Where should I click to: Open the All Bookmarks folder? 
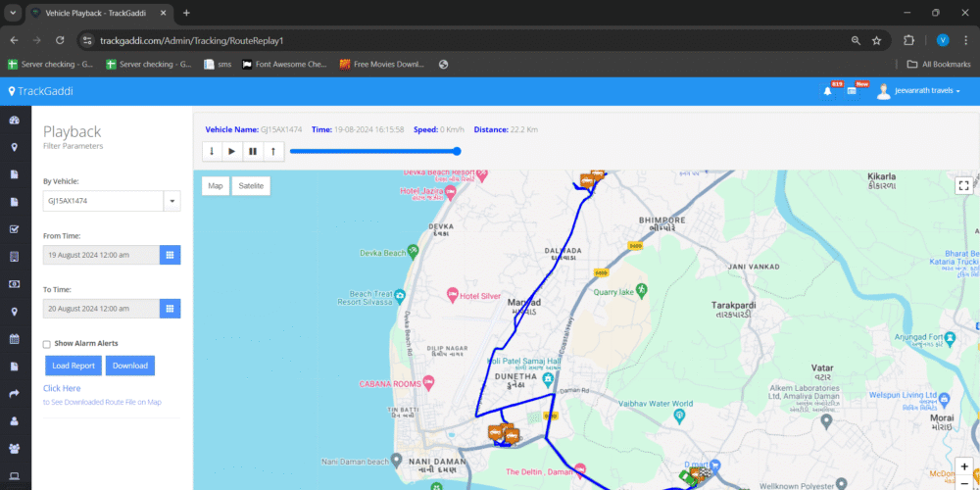coord(939,65)
